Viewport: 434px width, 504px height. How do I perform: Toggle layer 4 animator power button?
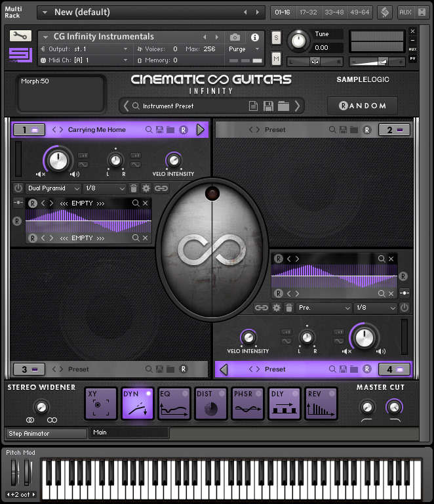coord(404,308)
